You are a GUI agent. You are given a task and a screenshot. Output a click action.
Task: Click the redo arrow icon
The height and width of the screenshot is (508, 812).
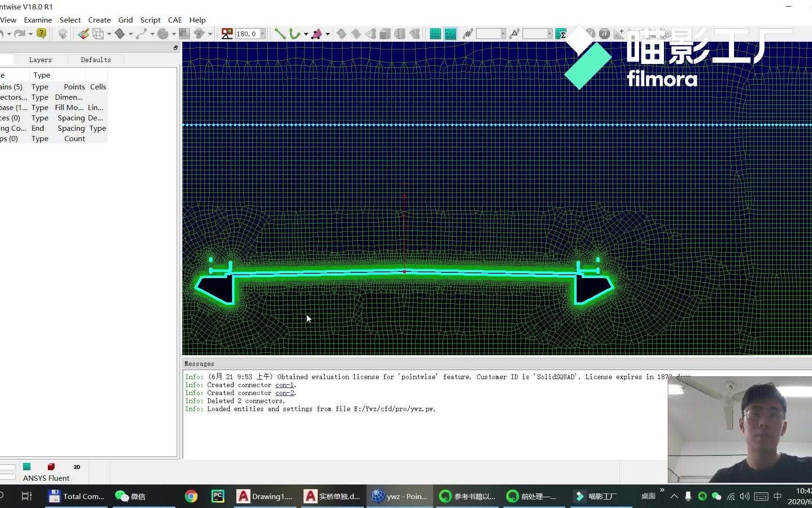(x=20, y=33)
